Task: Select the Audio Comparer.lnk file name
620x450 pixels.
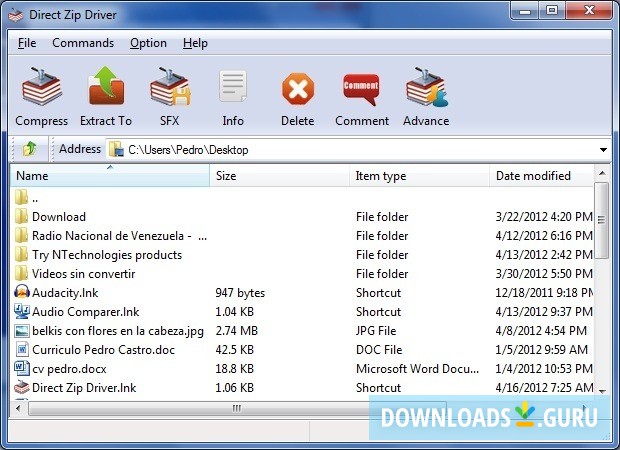Action: pos(85,312)
